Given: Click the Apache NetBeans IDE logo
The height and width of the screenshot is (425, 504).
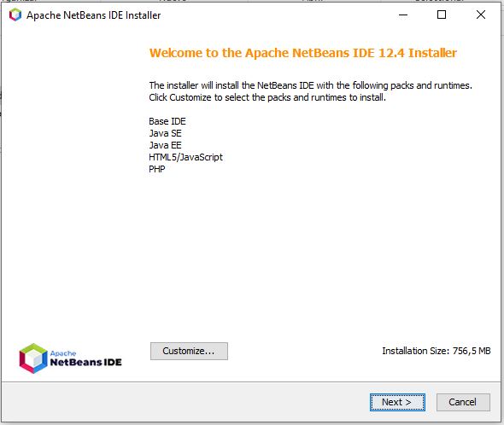Looking at the screenshot, I should pos(70,358).
